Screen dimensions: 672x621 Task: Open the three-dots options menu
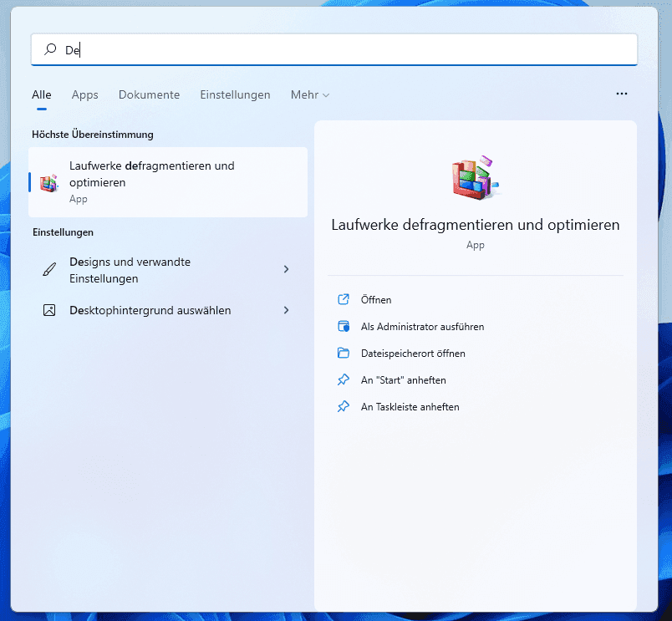(621, 94)
